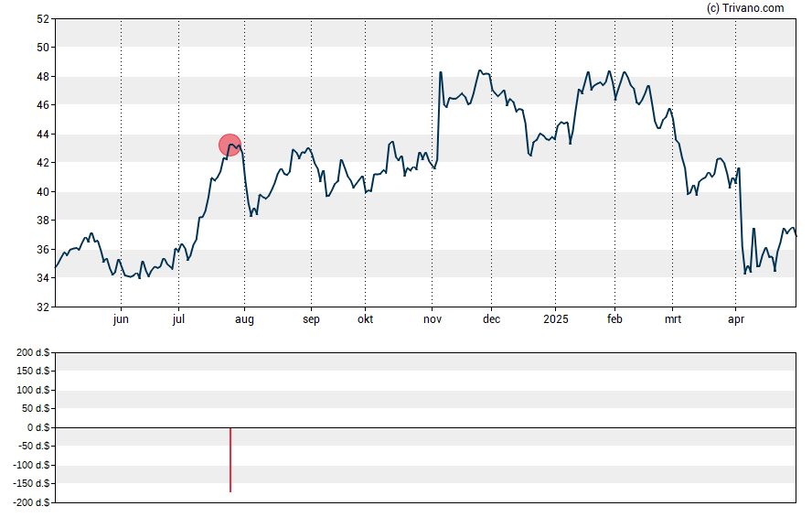Click the '38' price axis label

point(43,221)
